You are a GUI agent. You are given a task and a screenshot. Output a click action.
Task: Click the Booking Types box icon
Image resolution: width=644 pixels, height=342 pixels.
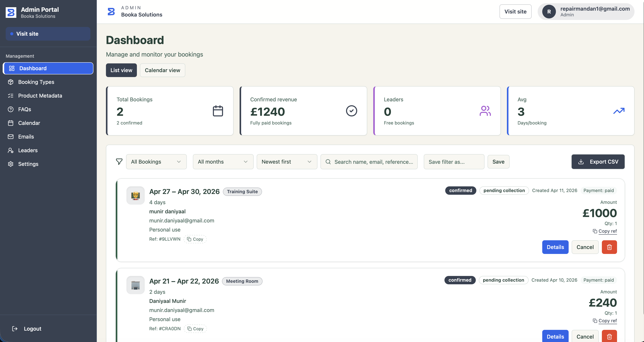click(11, 82)
